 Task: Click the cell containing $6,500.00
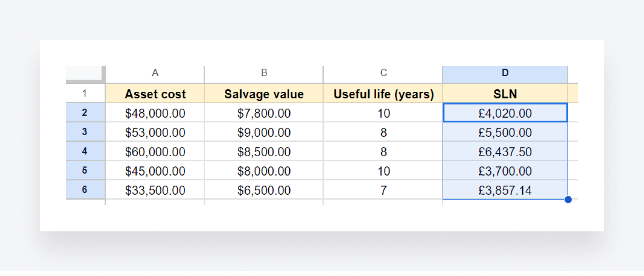pyautogui.click(x=263, y=190)
